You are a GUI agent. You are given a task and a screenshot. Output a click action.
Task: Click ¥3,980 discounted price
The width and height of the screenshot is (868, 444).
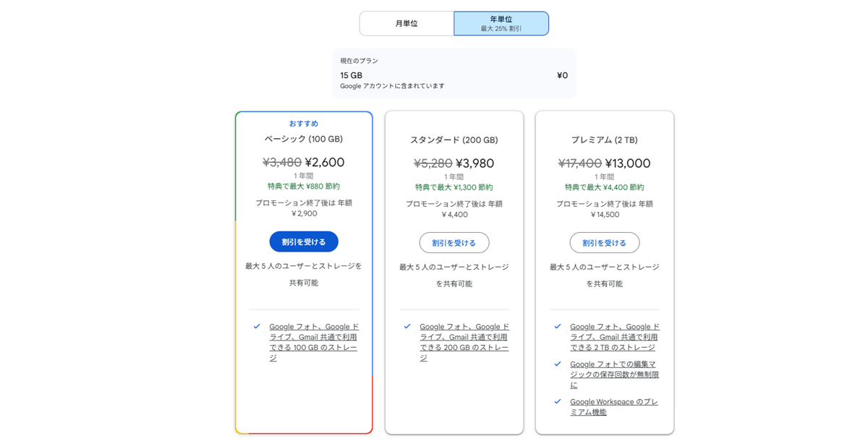coord(475,163)
